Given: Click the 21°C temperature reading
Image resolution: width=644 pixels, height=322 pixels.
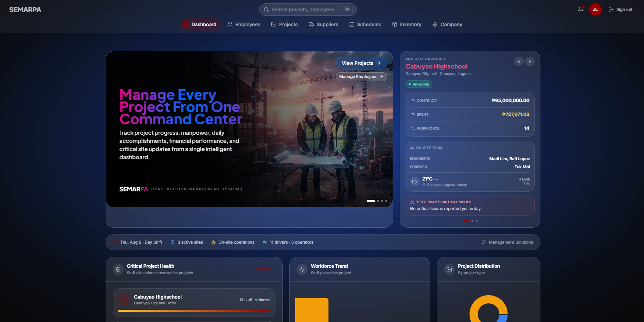Looking at the screenshot, I should tap(427, 179).
